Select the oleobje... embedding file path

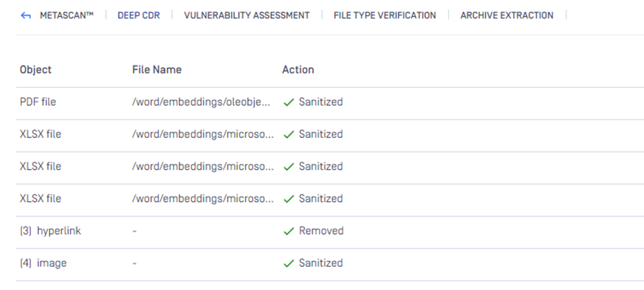201,102
